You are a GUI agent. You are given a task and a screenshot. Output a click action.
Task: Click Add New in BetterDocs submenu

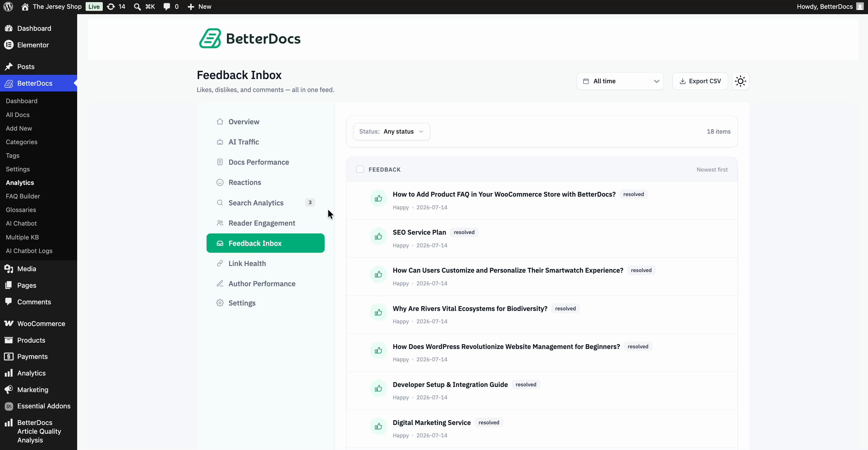coord(19,128)
